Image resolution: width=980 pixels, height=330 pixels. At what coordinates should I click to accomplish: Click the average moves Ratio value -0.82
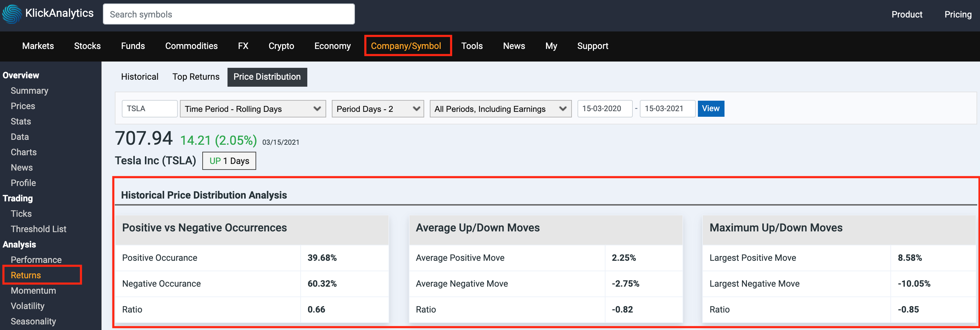(x=622, y=309)
